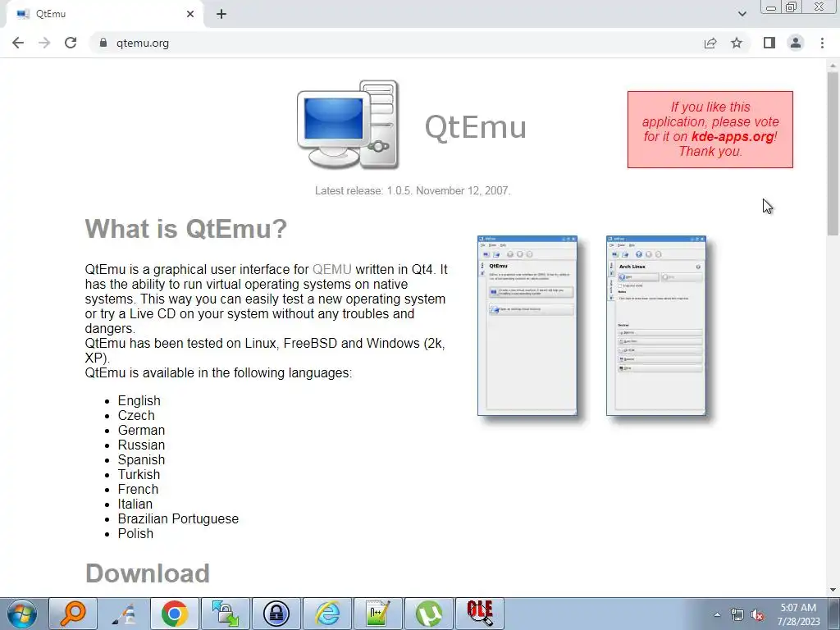This screenshot has height=630, width=840.
Task: Select the French list item
Action: pos(138,489)
